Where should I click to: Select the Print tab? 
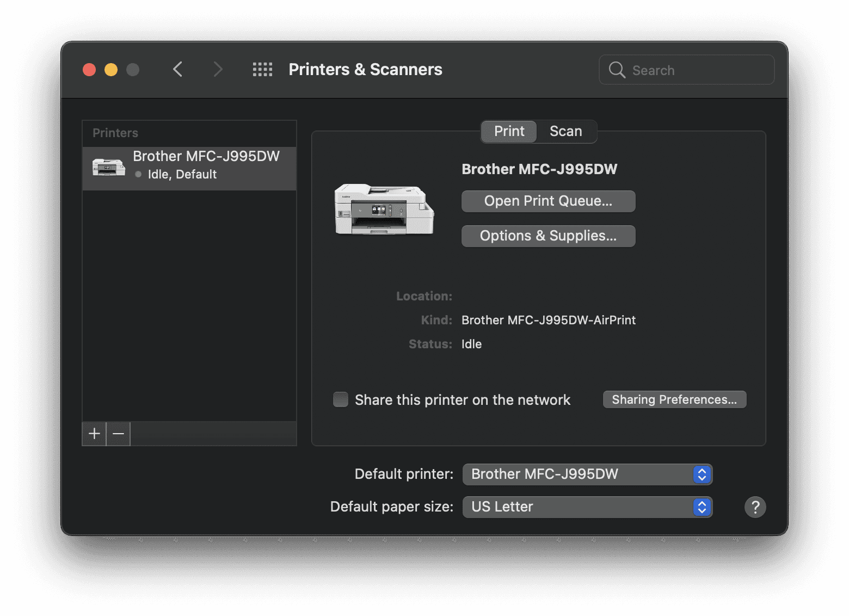[509, 132]
